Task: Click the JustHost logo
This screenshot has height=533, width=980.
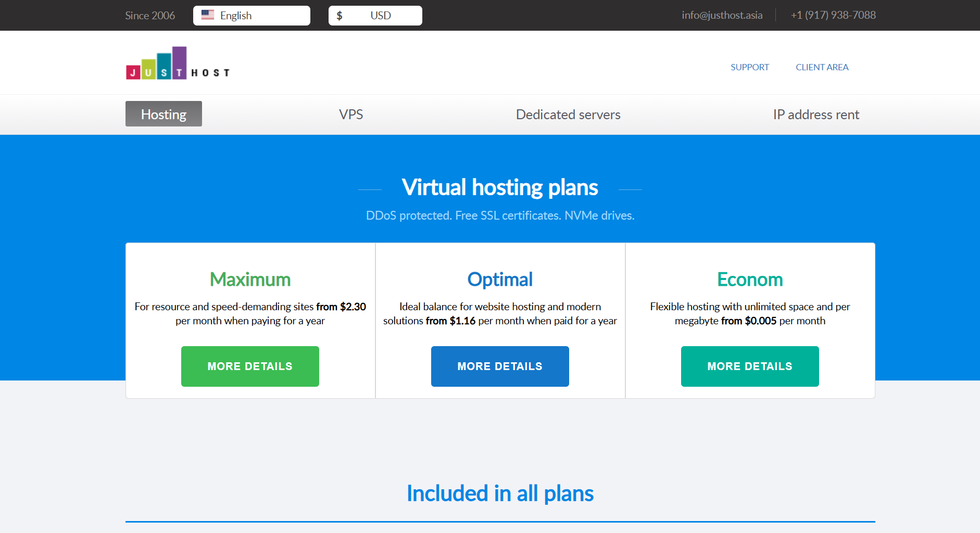Action: click(178, 64)
